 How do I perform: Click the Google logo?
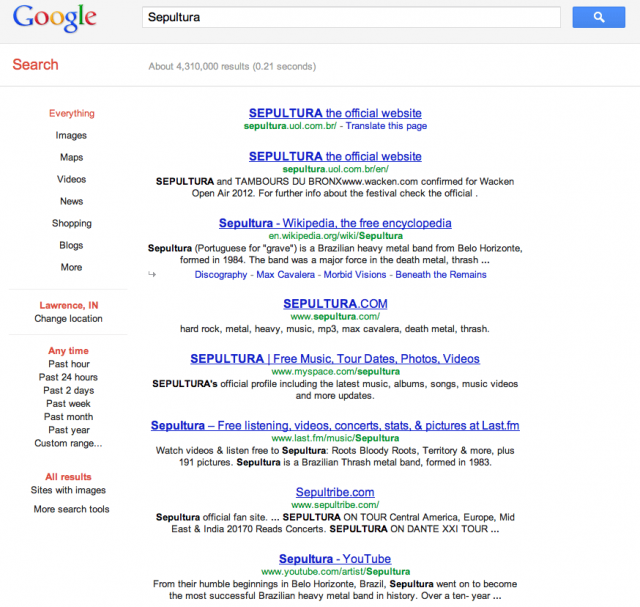(x=54, y=18)
